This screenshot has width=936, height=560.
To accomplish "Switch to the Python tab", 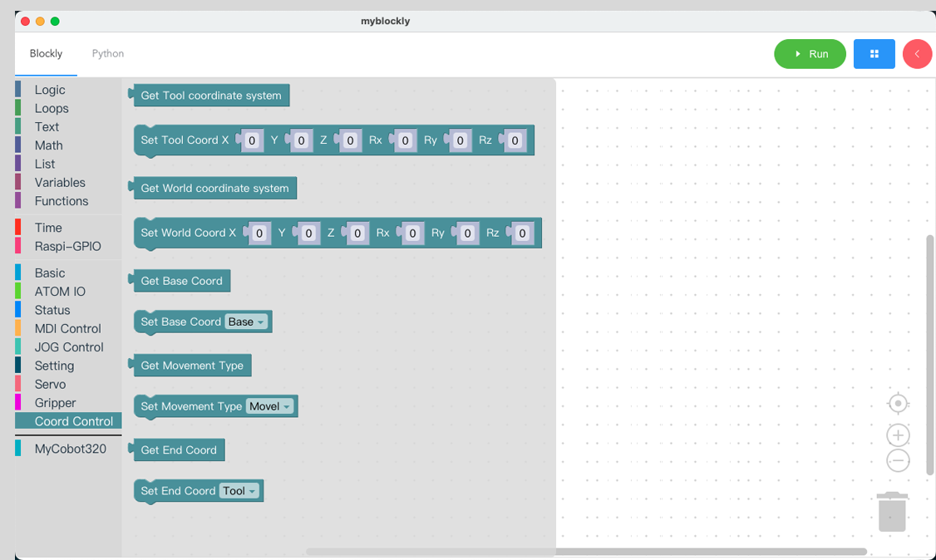I will click(x=108, y=53).
